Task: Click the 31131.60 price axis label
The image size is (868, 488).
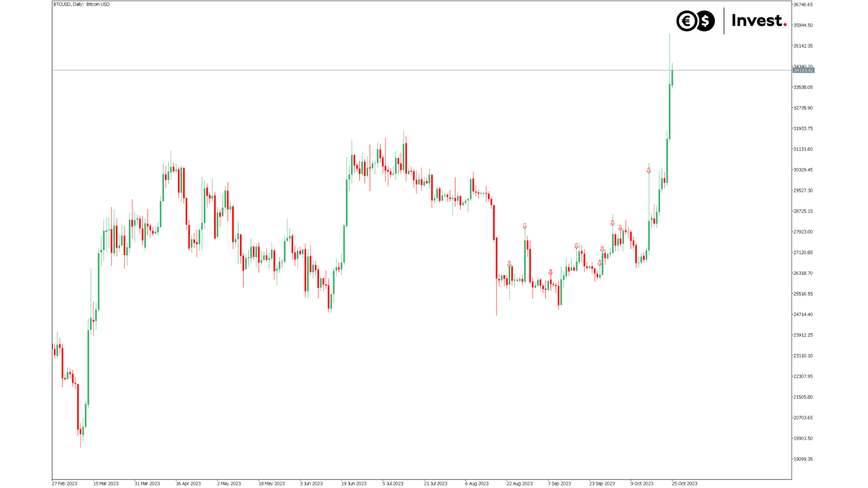Action: click(x=803, y=149)
